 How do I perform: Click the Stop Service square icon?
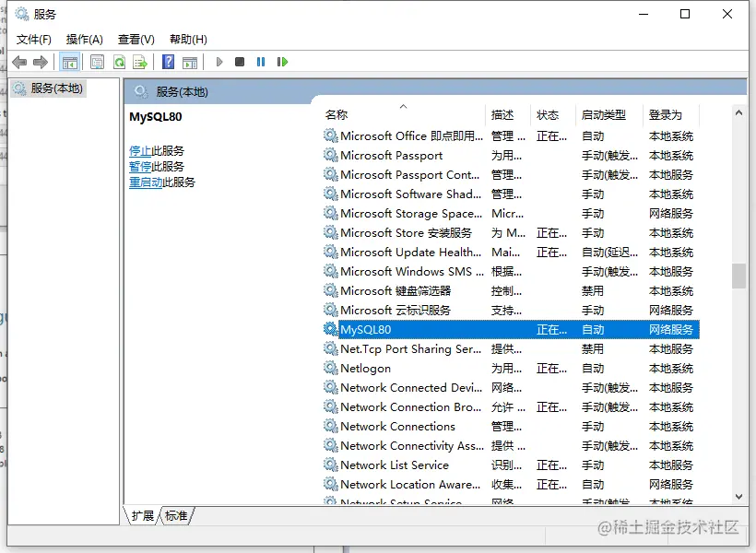[x=240, y=62]
